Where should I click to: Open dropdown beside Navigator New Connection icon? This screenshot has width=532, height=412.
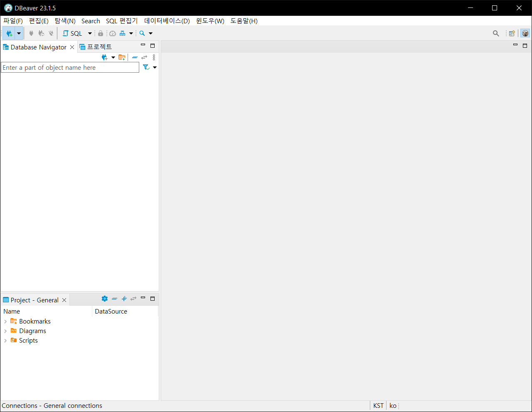(113, 57)
